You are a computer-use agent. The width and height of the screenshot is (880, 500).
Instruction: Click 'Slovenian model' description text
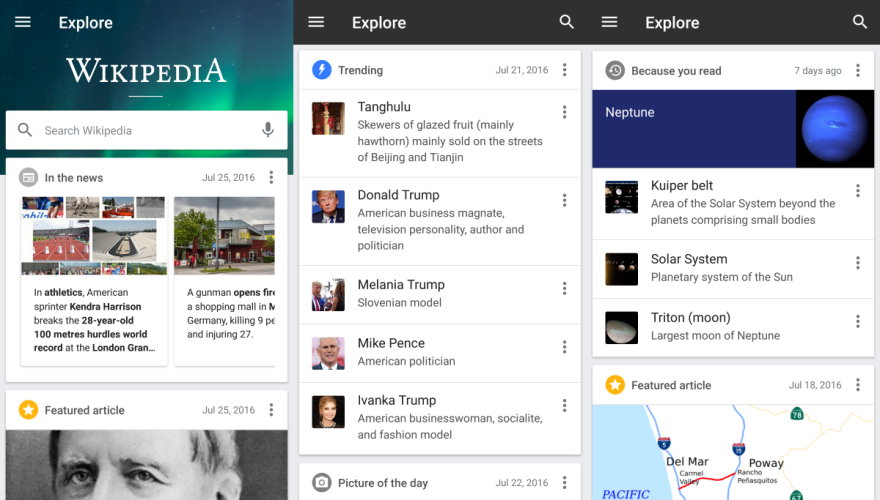coord(400,302)
